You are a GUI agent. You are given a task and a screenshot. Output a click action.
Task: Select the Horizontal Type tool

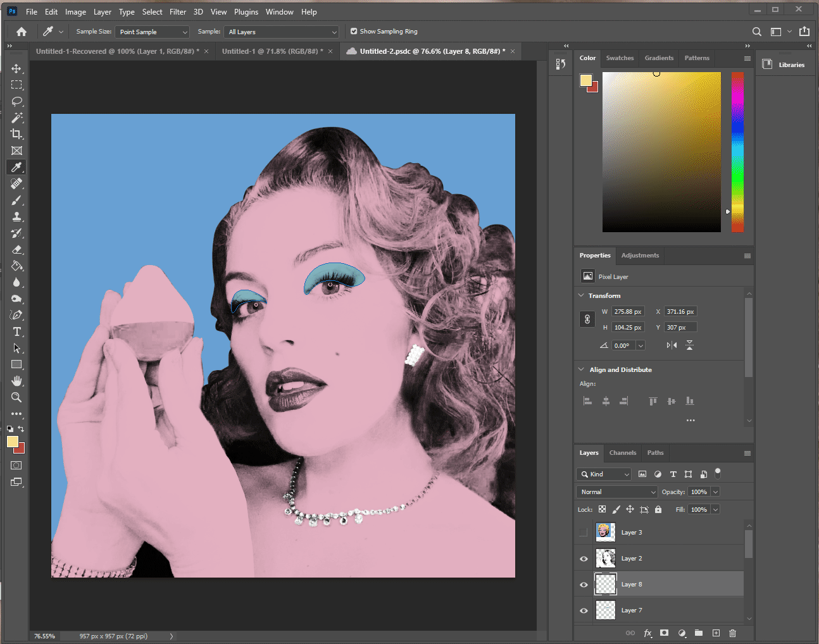(16, 331)
